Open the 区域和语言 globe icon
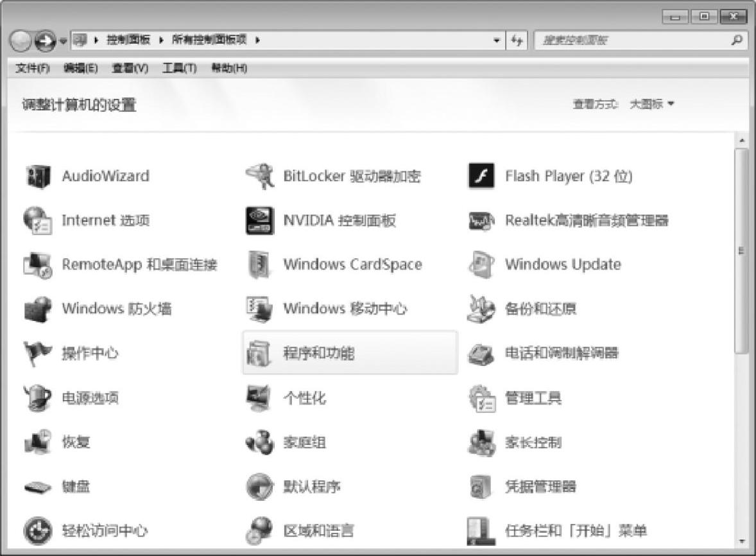The image size is (756, 556). click(x=260, y=531)
